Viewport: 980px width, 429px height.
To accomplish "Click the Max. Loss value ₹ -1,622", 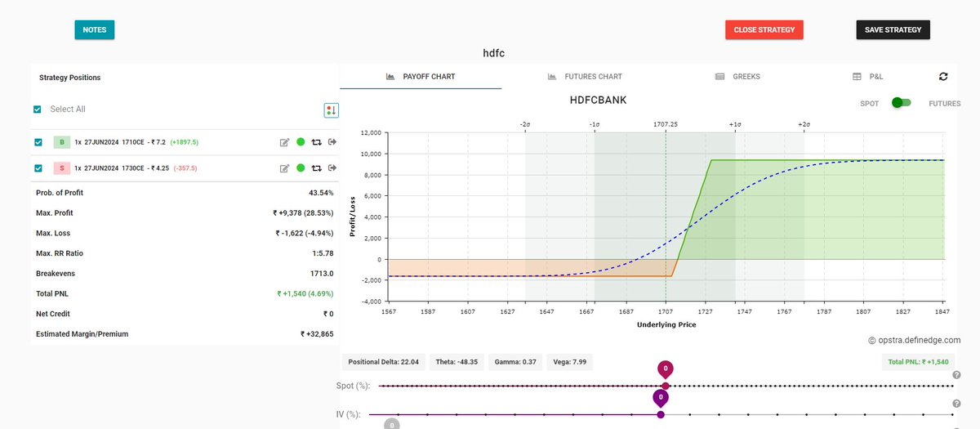I will coord(305,233).
